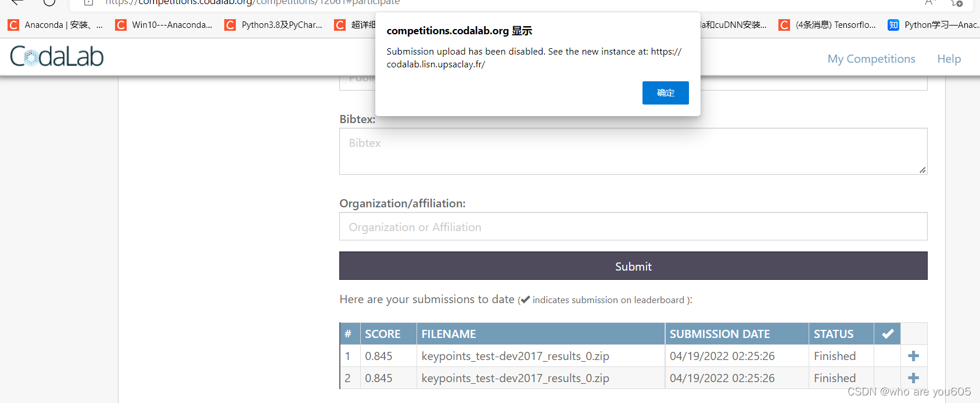
Task: Open the Python3.8及PyChar bookmark
Action: click(x=274, y=25)
